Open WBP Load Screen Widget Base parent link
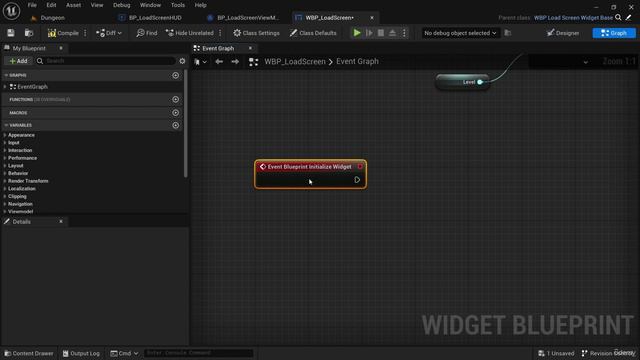 pyautogui.click(x=573, y=18)
